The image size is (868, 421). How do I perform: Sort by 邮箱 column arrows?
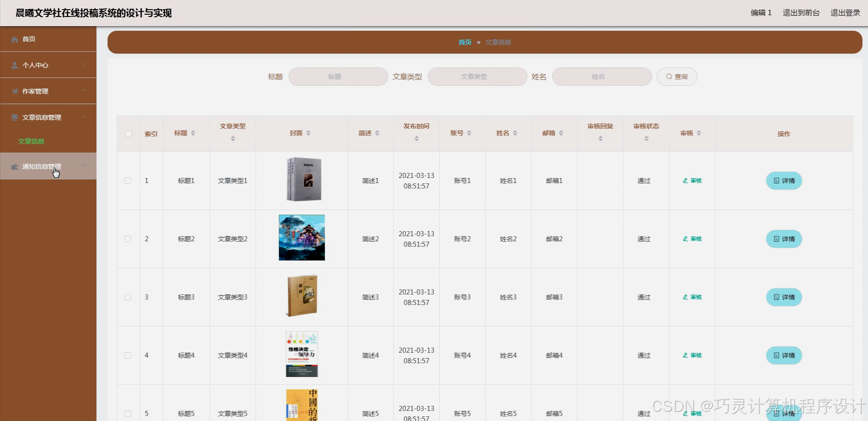pyautogui.click(x=561, y=133)
